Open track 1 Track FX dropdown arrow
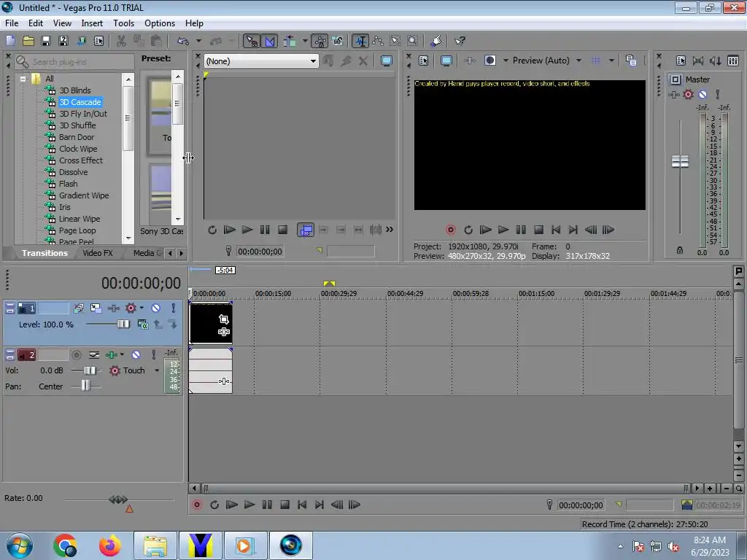The image size is (747, 560). 142,308
